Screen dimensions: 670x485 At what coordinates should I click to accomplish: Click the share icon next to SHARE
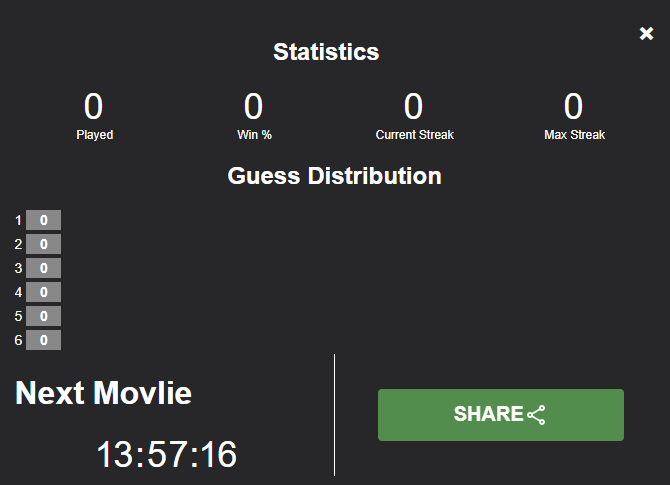[x=536, y=415]
